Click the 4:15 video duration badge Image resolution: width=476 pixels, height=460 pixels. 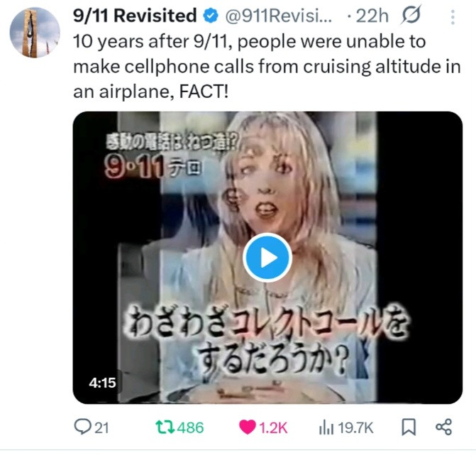(x=102, y=383)
